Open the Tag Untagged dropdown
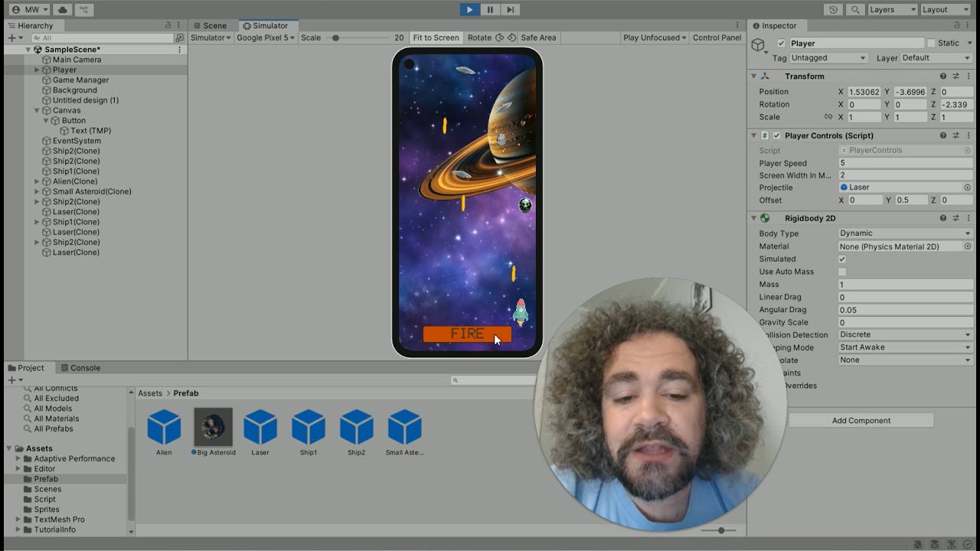Image resolution: width=980 pixels, height=551 pixels. point(828,57)
